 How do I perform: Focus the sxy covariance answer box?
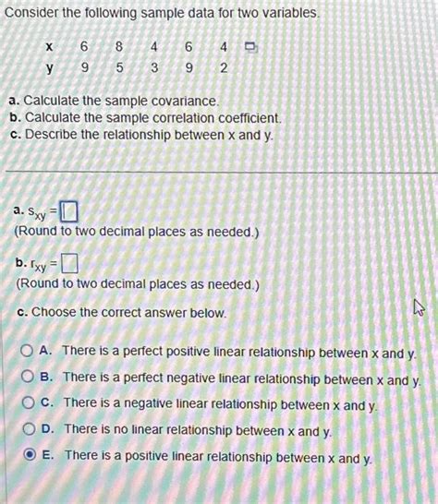[69, 211]
